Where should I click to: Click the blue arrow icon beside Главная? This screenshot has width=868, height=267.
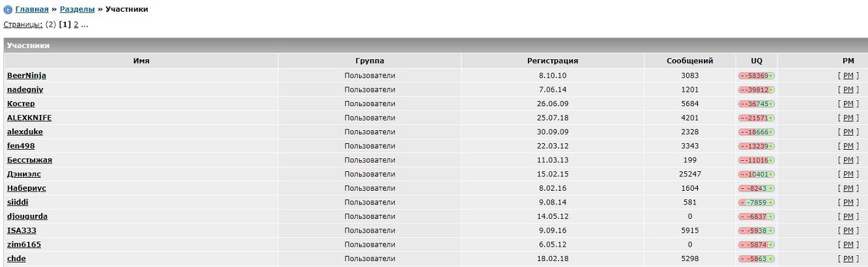point(8,10)
